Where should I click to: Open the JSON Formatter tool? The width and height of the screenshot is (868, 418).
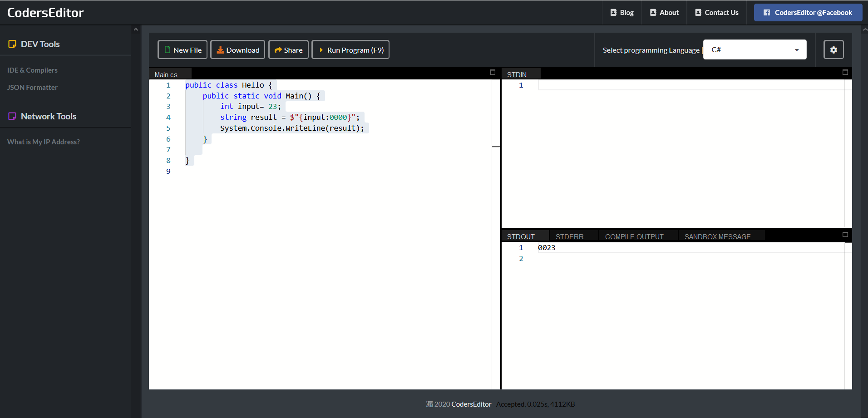pos(32,88)
